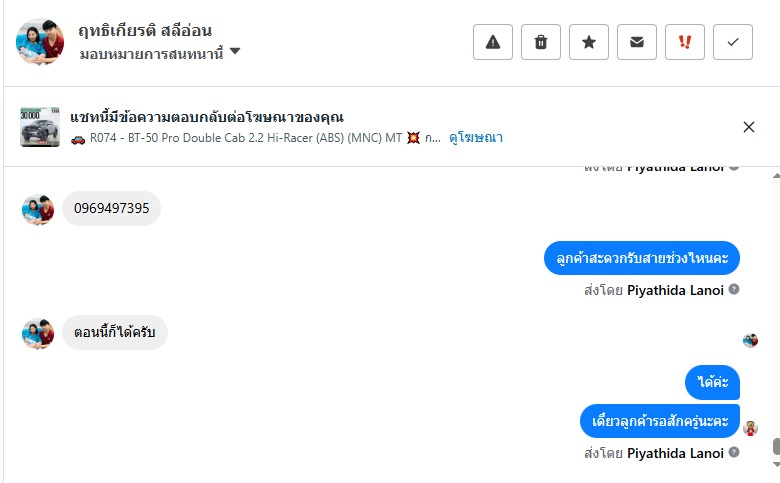Click the phone number message 0969497395

tap(111, 208)
